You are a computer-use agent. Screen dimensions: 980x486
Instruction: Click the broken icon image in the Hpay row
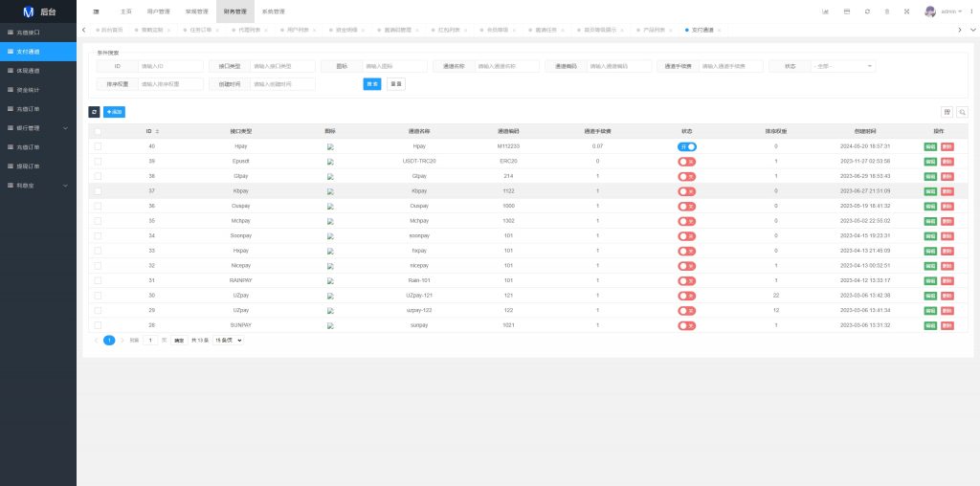(x=330, y=146)
